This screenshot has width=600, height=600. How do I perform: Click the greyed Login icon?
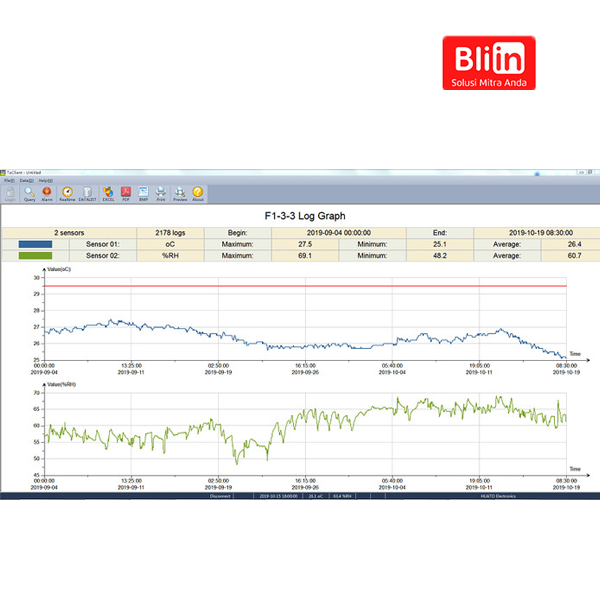(10, 192)
